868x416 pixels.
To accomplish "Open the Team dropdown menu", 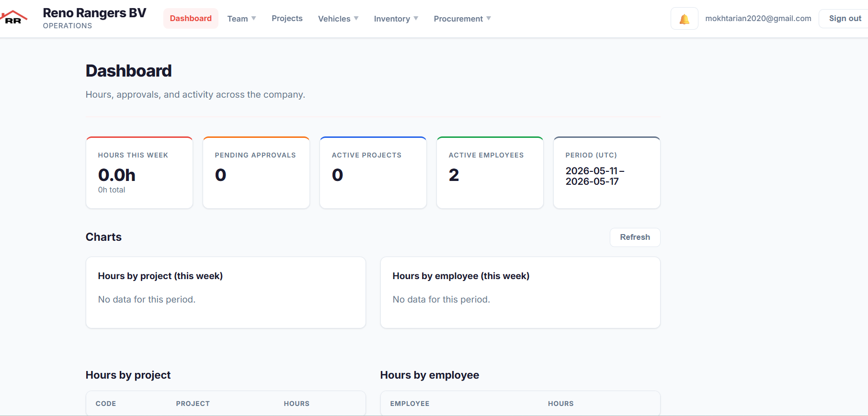I will (x=241, y=19).
